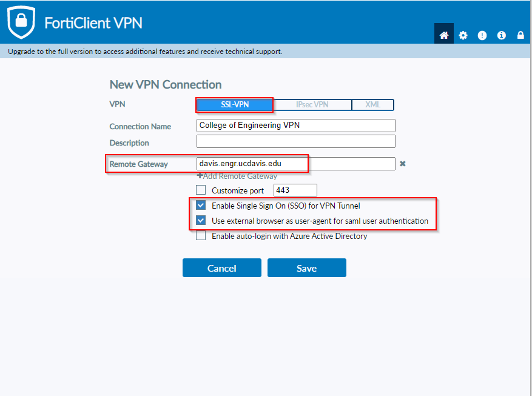Switch to the XML tab
Image resolution: width=532 pixels, height=396 pixels.
(372, 105)
